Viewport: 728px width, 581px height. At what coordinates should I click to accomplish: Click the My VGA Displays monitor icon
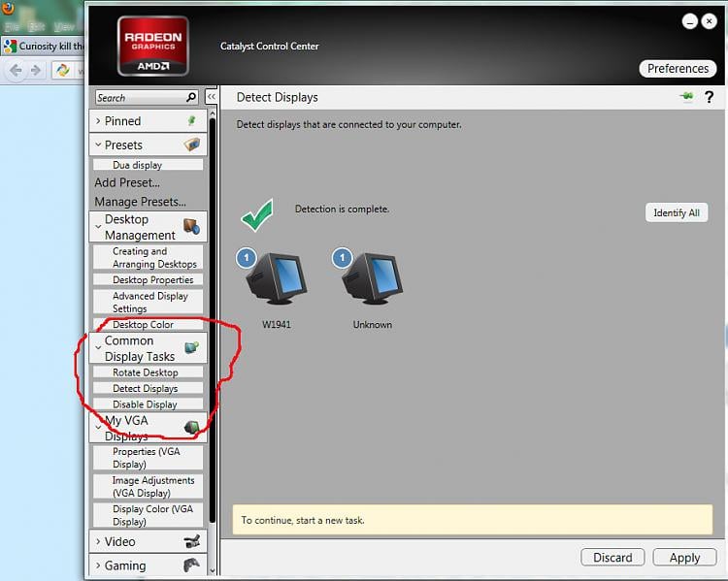191,427
